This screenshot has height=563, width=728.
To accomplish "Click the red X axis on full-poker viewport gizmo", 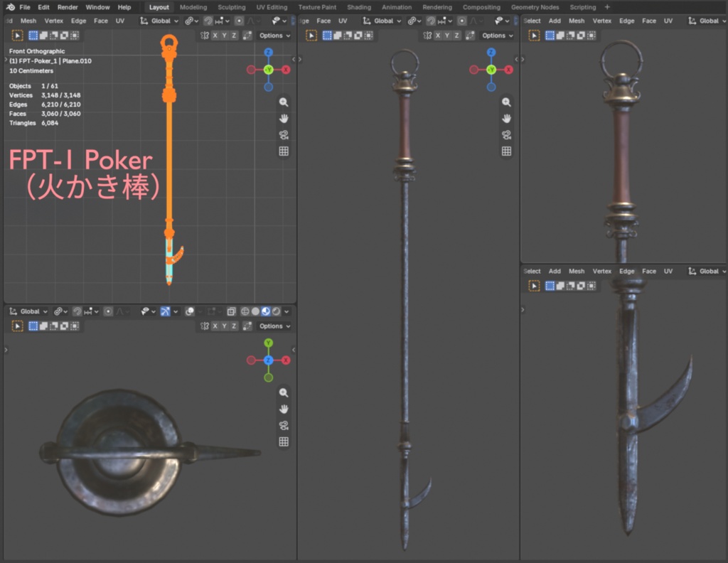I will [509, 70].
